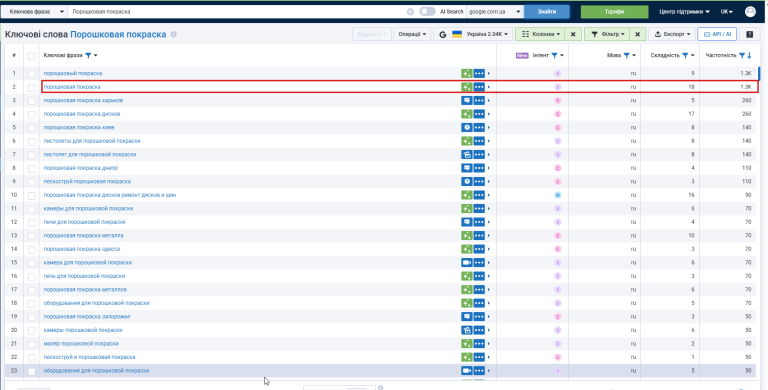768x390 pixels.
Task: Click the SERP feature icon for 'порошковая покраска харьков'
Action: 466,100
